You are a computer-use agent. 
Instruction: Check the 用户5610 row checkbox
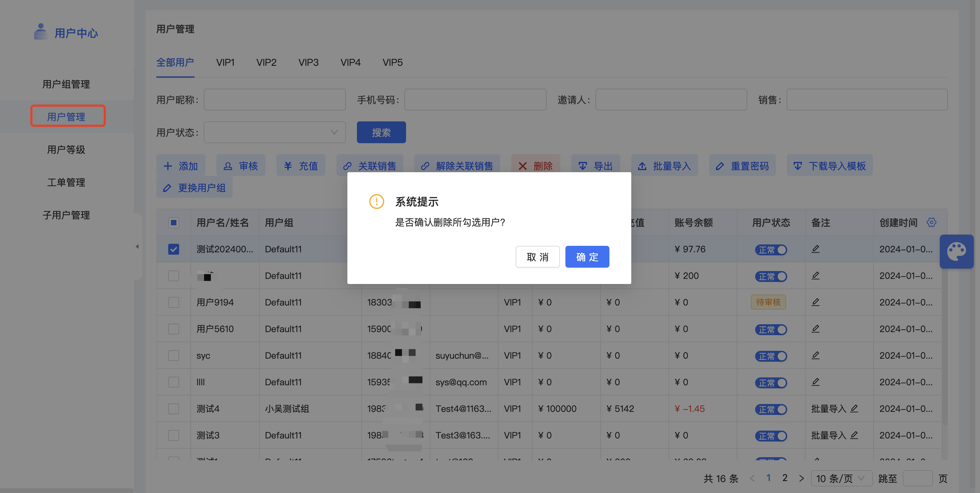pyautogui.click(x=173, y=329)
